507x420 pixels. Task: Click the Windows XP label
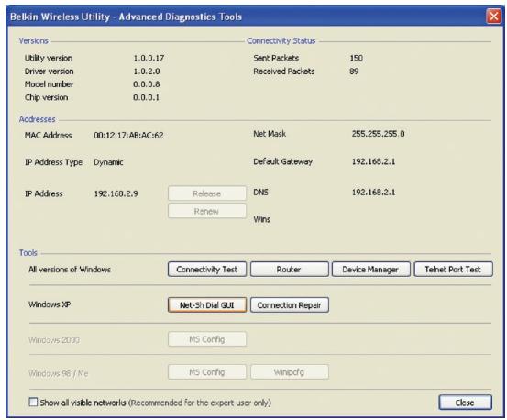tap(50, 304)
